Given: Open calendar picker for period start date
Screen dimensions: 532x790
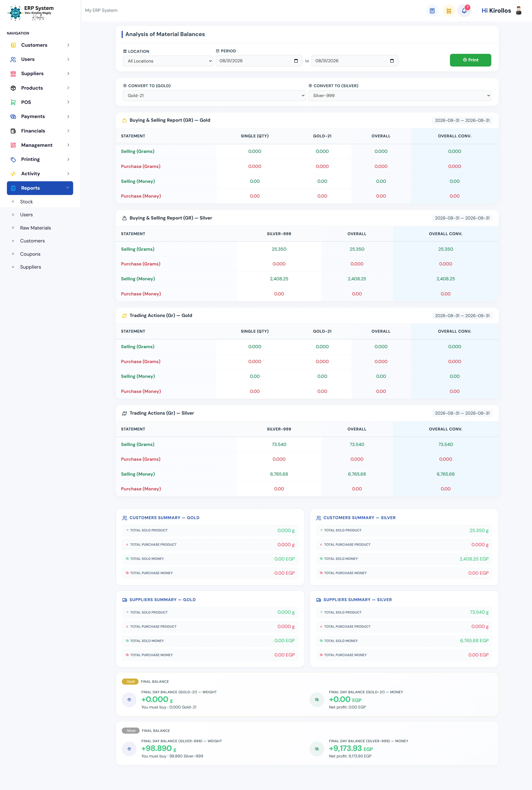Looking at the screenshot, I should point(296,61).
